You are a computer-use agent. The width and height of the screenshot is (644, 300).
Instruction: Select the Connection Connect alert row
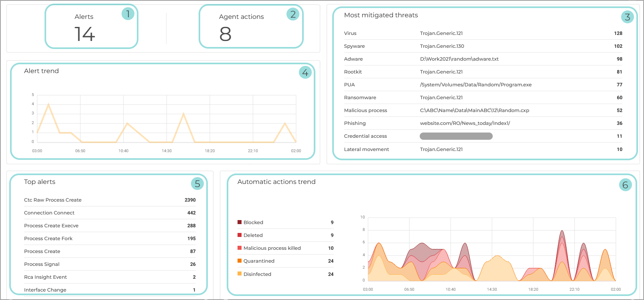pyautogui.click(x=49, y=213)
